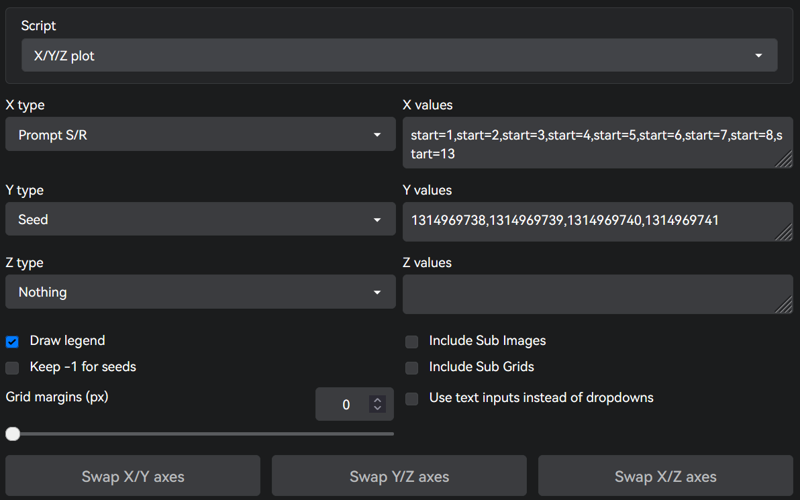Decrease Grid margins with the down arrow

(x=377, y=409)
